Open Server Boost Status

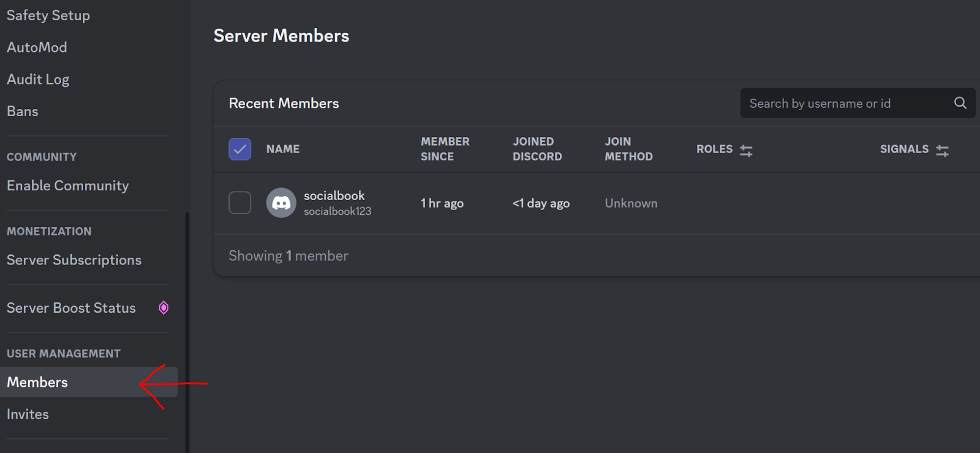pos(71,308)
